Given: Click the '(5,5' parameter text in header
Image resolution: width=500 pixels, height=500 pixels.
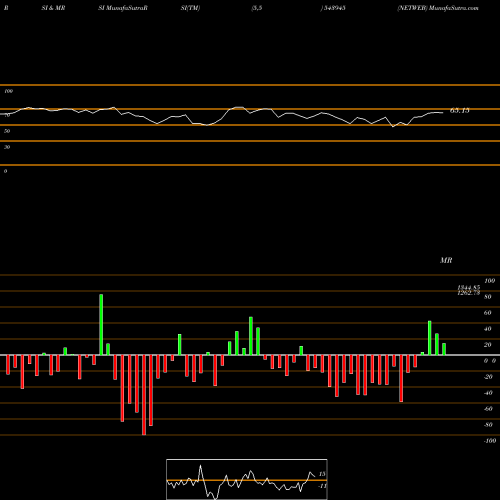Looking at the screenshot, I should 257,8.
